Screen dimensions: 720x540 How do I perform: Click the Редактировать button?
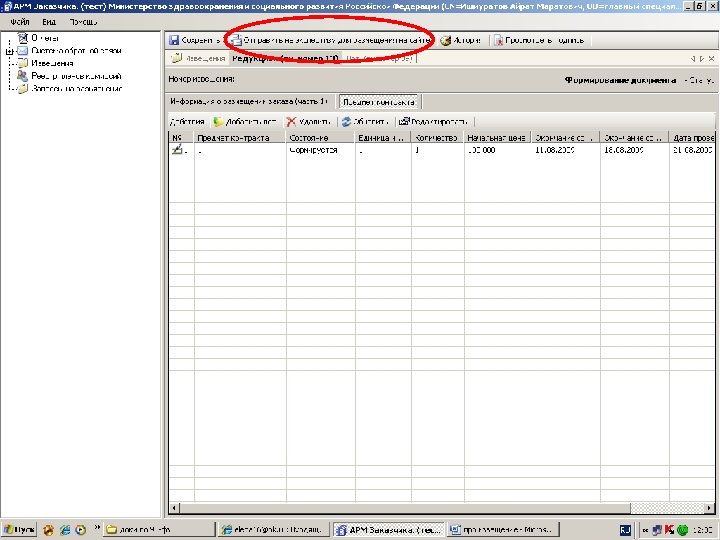click(433, 122)
